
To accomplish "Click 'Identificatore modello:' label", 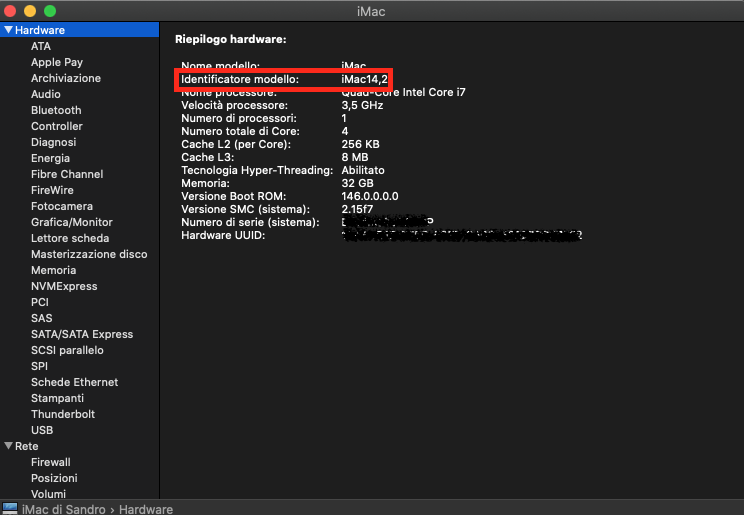I will [x=240, y=79].
